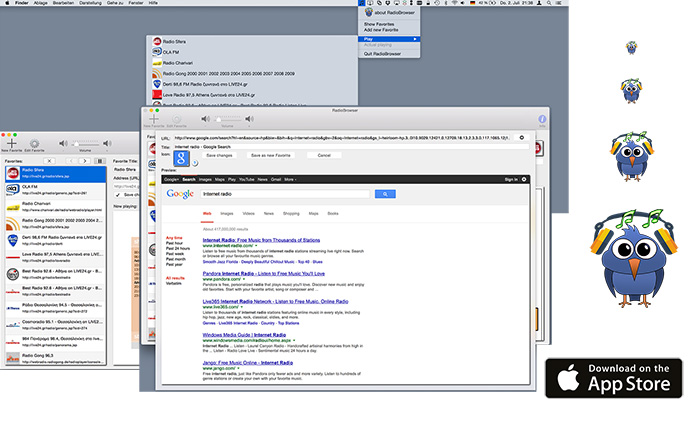Image resolution: width=700 pixels, height=436 pixels.
Task: Click 'Save as new Favorite' button
Action: click(271, 155)
